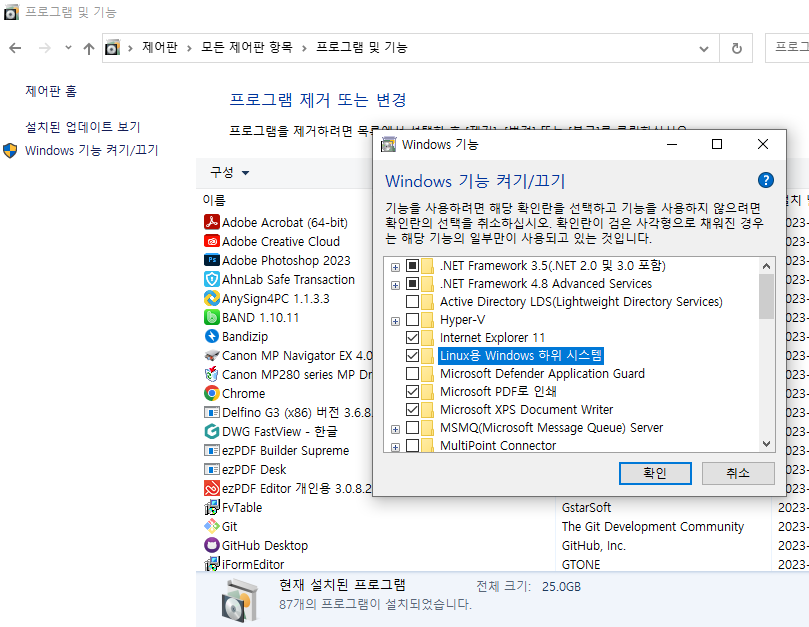Click the Canon MP280 series icon

tap(212, 374)
